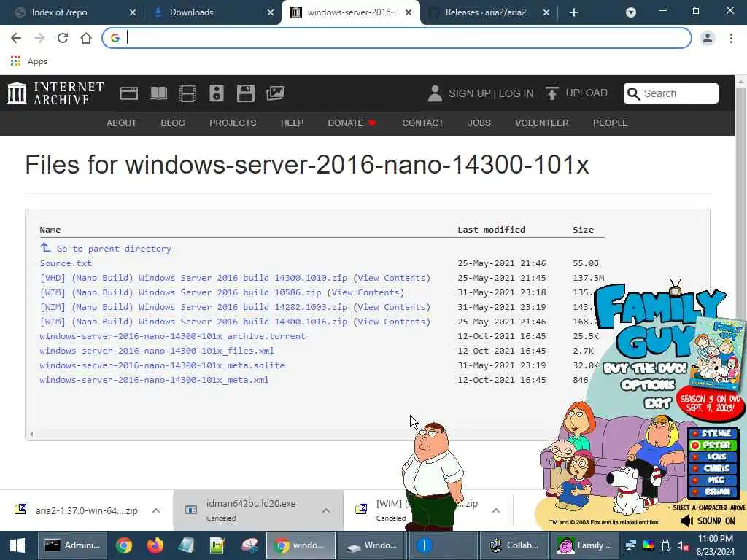Open the HELP menu item
The image size is (747, 560).
(x=292, y=123)
